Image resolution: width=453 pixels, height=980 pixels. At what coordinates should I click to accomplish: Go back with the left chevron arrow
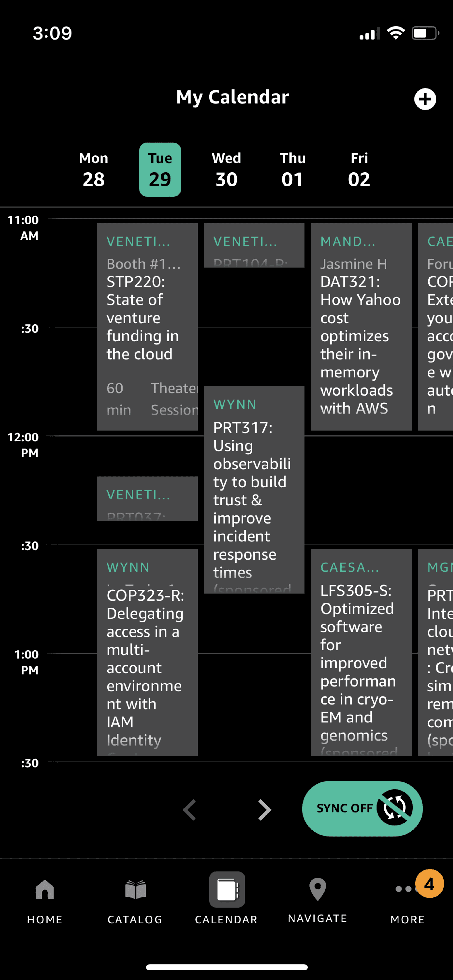189,810
